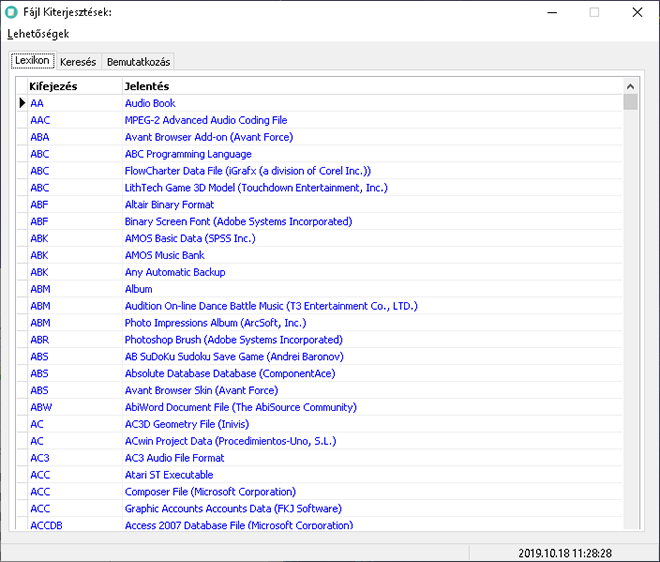660x562 pixels.
Task: Click the current row indicator arrow beside AA
Action: point(22,103)
